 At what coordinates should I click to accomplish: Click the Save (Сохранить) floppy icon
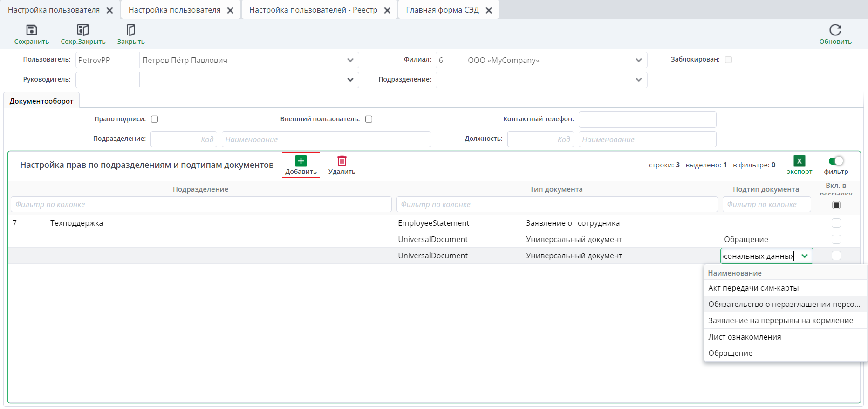pos(31,30)
